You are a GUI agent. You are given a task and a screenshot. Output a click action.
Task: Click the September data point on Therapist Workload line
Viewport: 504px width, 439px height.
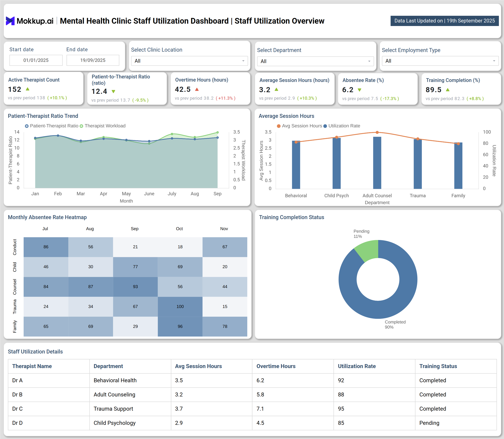click(217, 133)
